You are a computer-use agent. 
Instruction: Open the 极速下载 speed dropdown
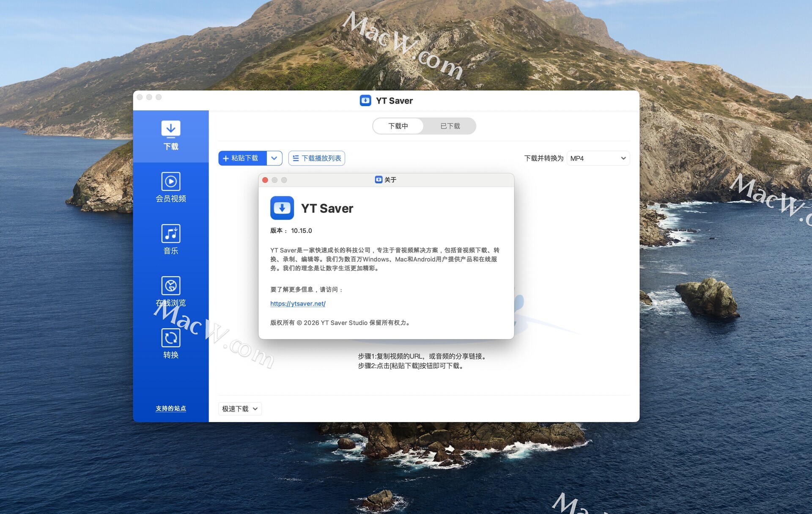240,409
